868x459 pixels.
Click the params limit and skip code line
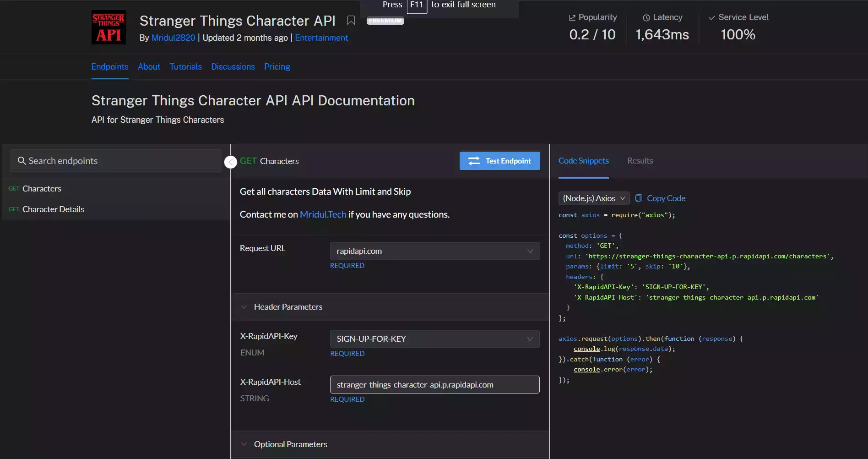click(x=628, y=266)
